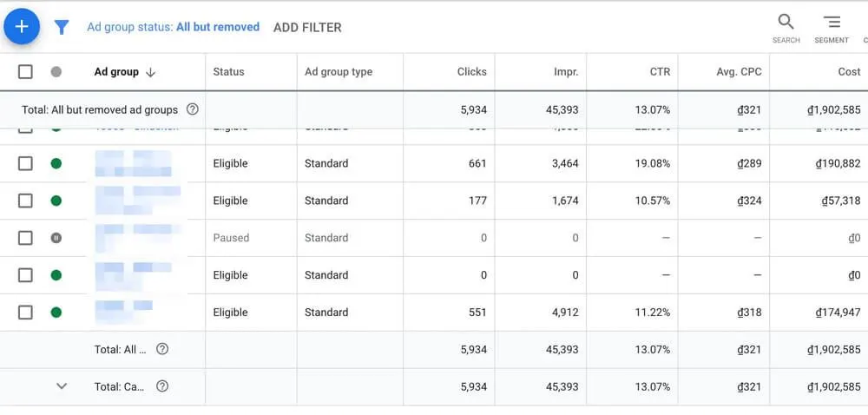Click the 3,464 impressions cell
The image size is (868, 415).
(565, 163)
